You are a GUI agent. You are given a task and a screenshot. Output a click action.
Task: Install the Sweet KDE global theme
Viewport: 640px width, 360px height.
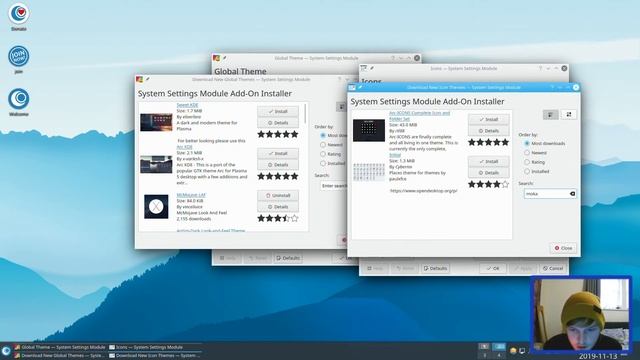pyautogui.click(x=278, y=111)
